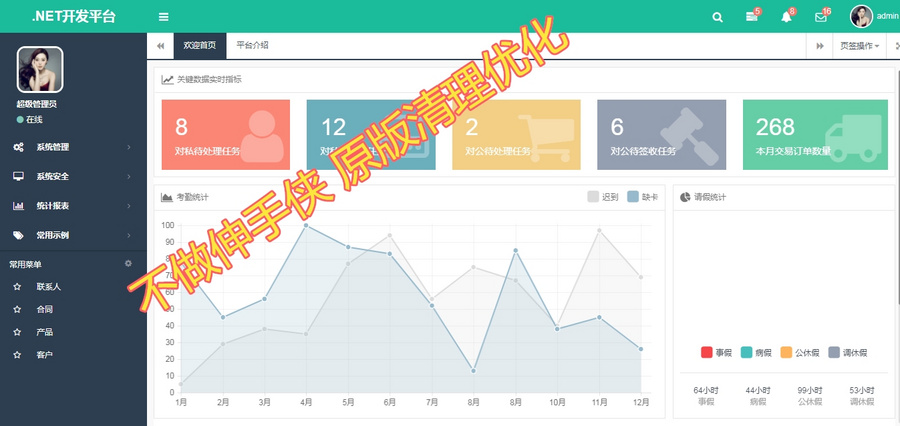Click the 考勤统计 area chart icon

pos(167,197)
